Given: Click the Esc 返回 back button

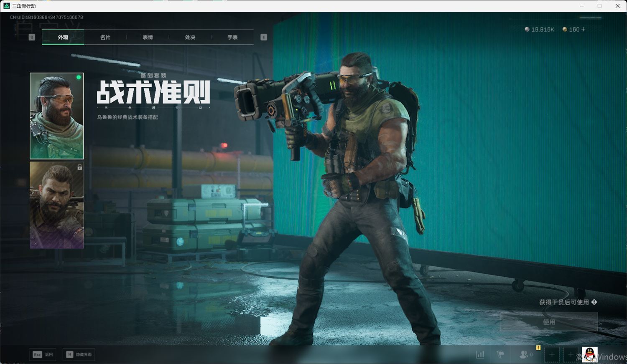Looking at the screenshot, I should [43, 354].
